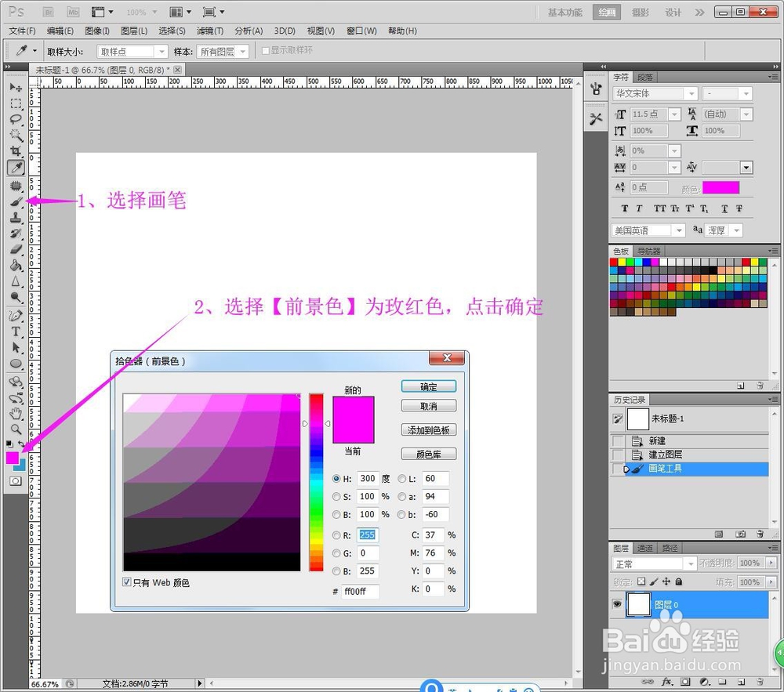The image size is (784, 692).
Task: Select the Clone Stamp tool
Action: (16, 218)
